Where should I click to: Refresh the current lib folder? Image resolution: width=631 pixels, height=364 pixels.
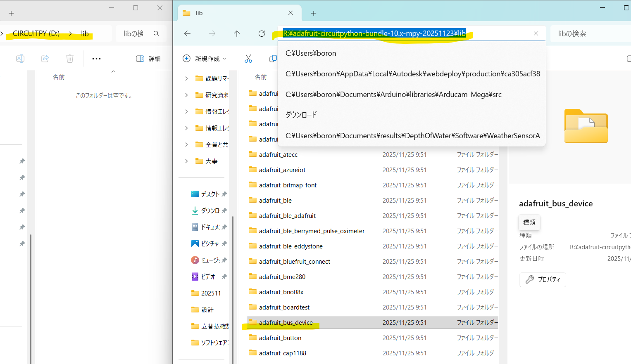[262, 33]
